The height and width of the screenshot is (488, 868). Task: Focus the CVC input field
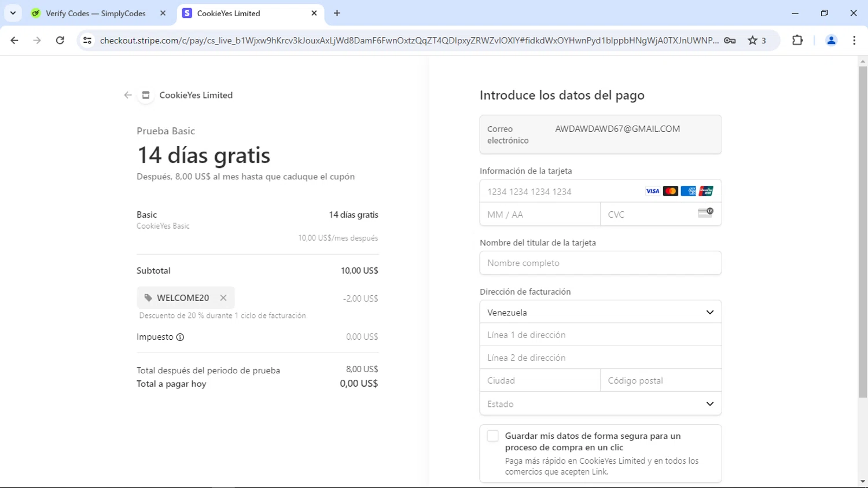click(x=661, y=214)
